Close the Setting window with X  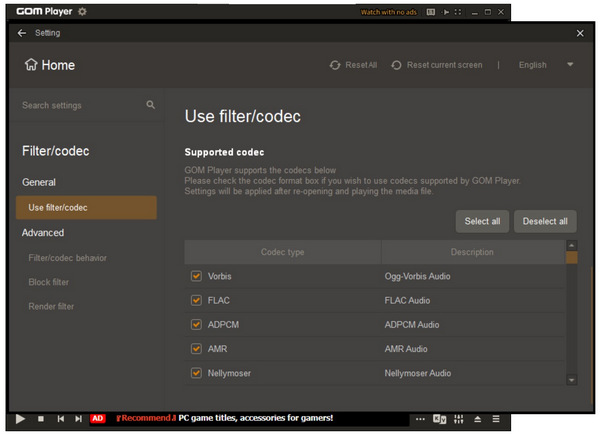[x=580, y=33]
